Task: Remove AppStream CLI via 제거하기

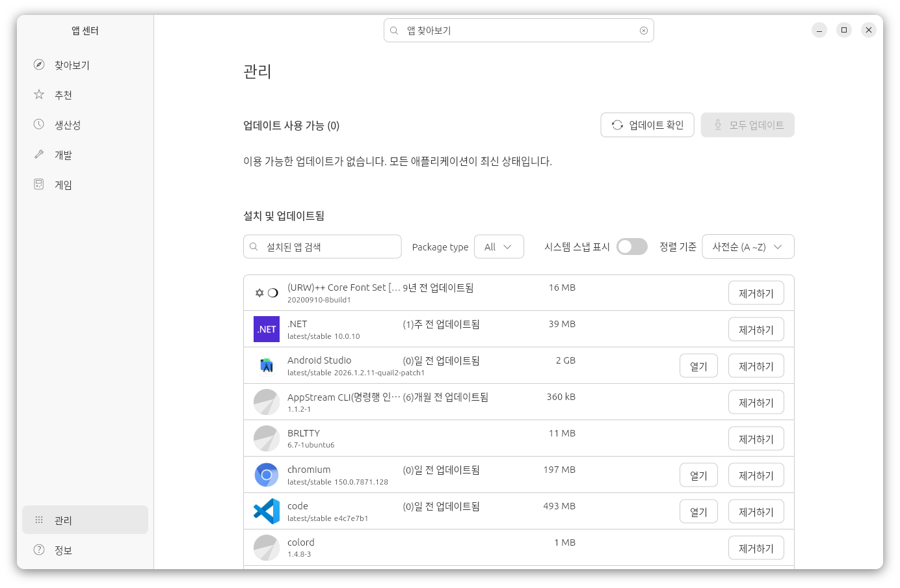Action: (756, 402)
